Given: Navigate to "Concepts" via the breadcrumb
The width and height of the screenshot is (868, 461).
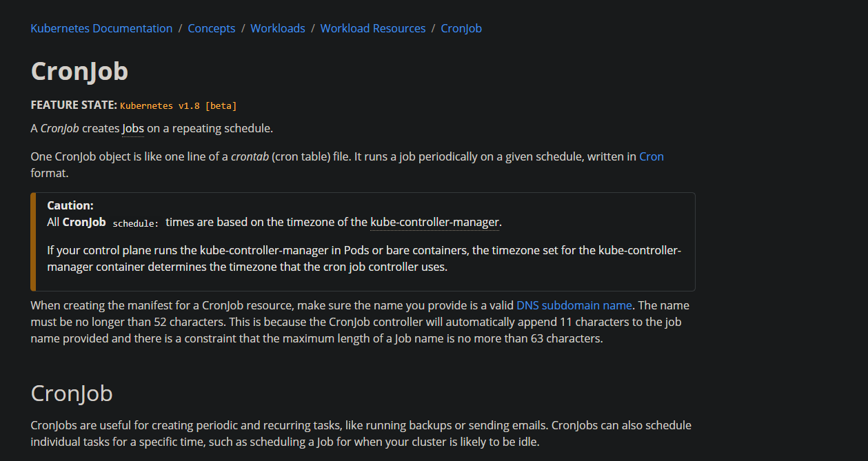Looking at the screenshot, I should pyautogui.click(x=211, y=28).
